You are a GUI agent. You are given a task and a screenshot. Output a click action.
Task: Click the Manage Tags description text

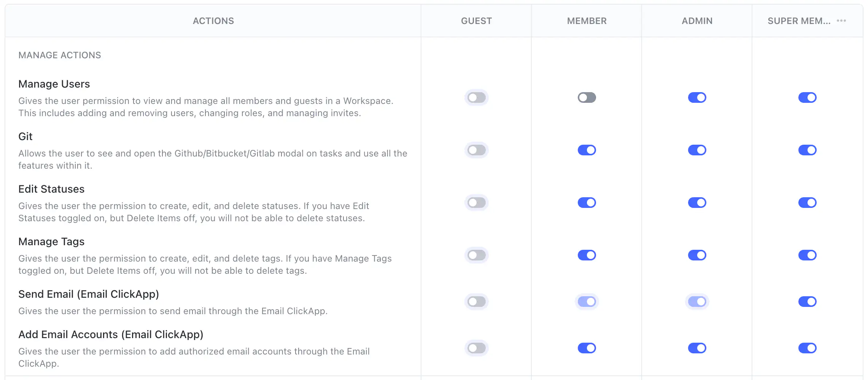click(205, 265)
